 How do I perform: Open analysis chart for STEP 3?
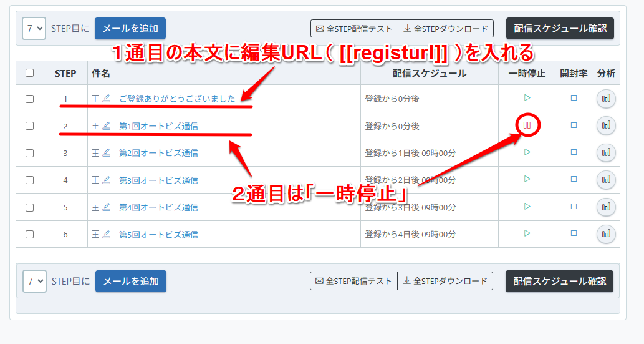[606, 153]
